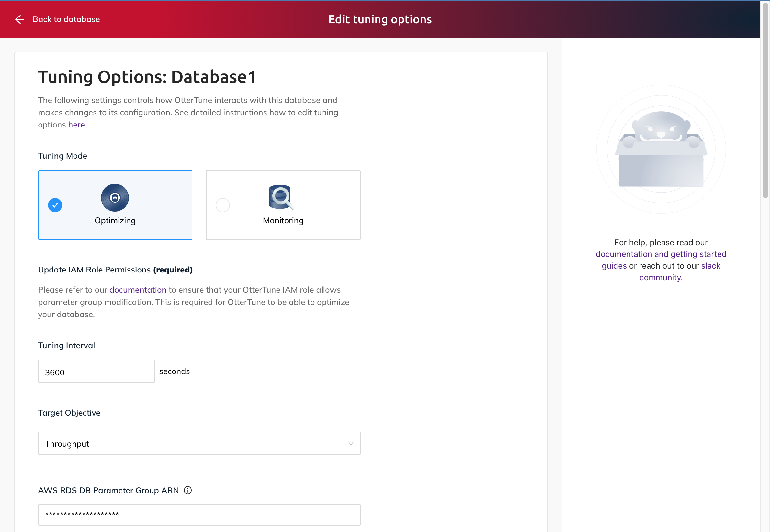Click the info icon beside Parameter Group ARN
Image resolution: width=770 pixels, height=532 pixels.
tap(188, 490)
